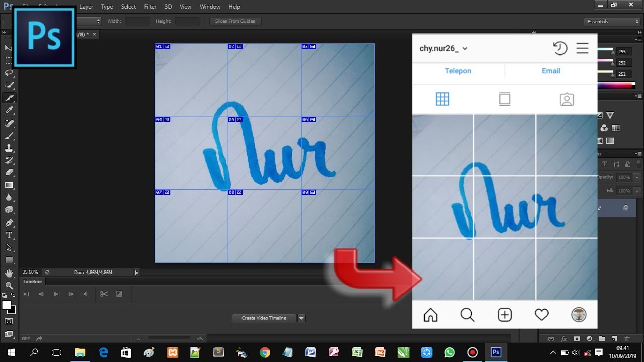Open WhatsApp from the taskbar
The width and height of the screenshot is (644, 362).
click(x=449, y=352)
